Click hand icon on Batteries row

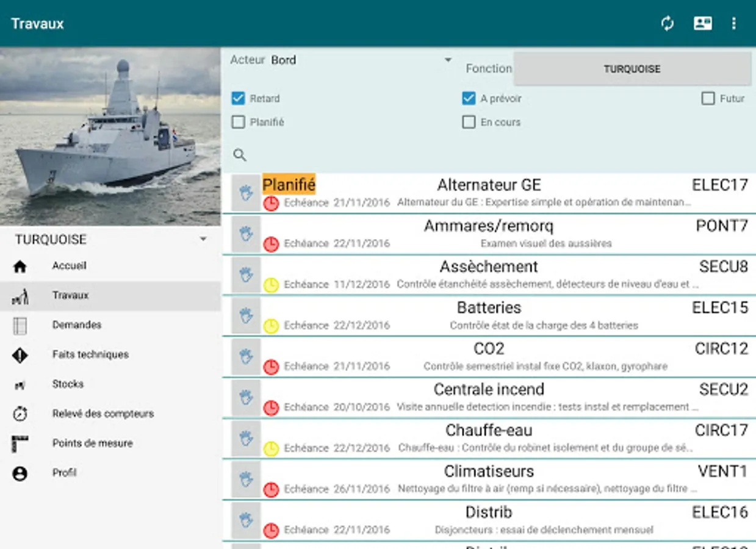246,316
